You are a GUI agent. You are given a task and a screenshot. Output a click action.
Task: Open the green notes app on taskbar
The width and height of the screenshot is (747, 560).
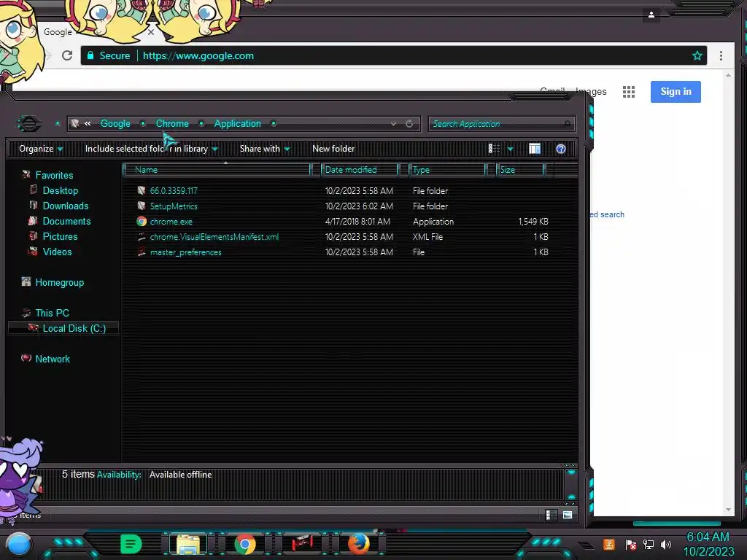[131, 544]
